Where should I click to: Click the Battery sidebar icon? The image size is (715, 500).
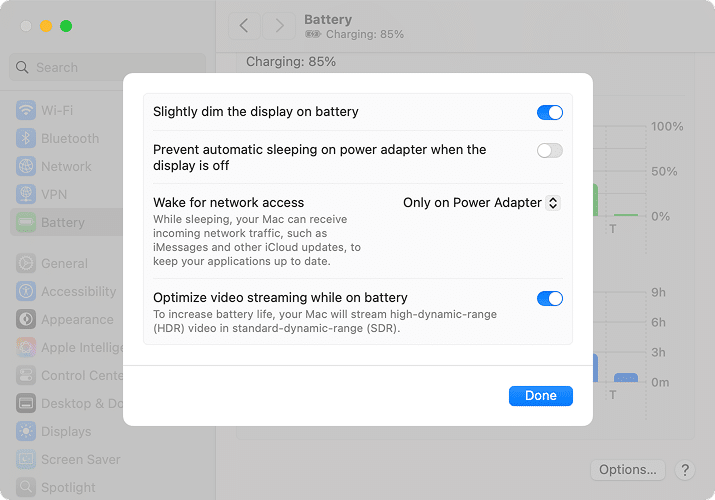(26, 222)
